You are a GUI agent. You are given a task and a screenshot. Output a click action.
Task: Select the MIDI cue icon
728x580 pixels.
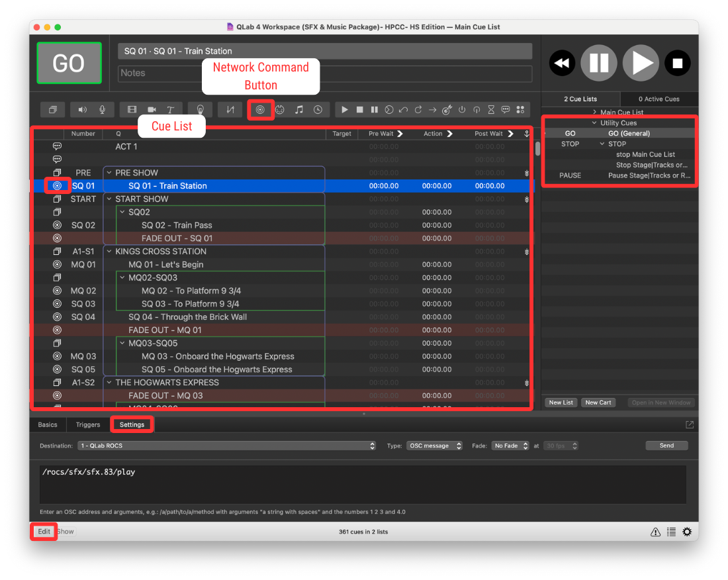pyautogui.click(x=279, y=109)
